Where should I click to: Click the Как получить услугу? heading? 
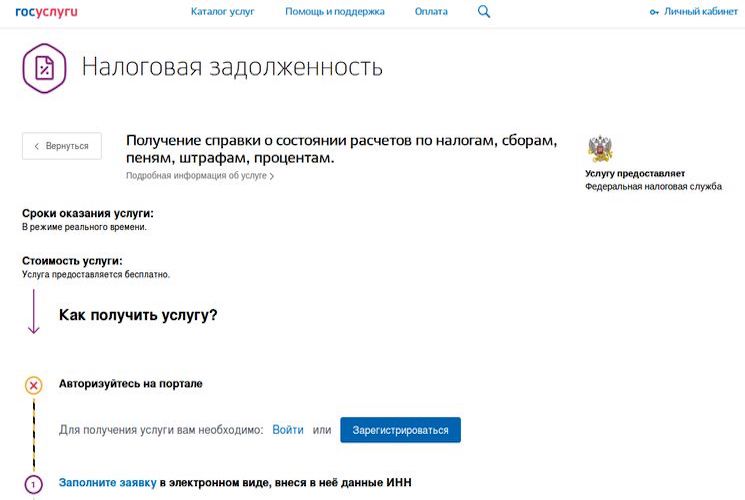click(x=138, y=315)
